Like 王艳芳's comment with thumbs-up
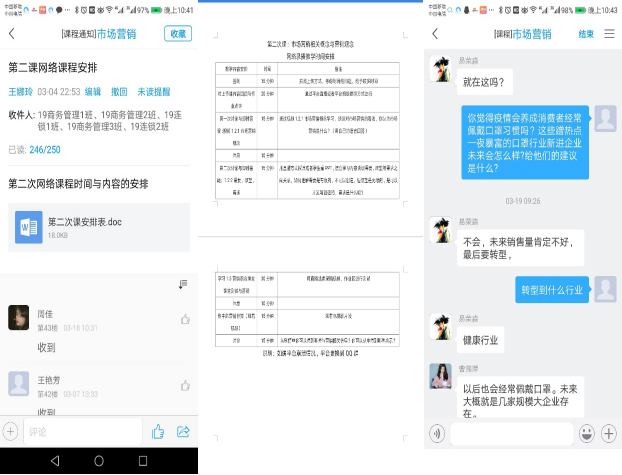 tap(185, 383)
